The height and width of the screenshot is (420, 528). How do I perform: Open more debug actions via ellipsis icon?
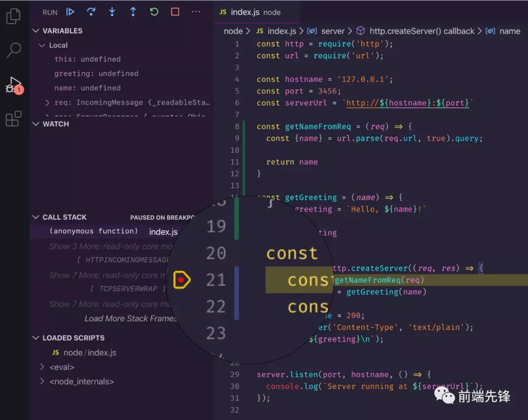[x=196, y=12]
